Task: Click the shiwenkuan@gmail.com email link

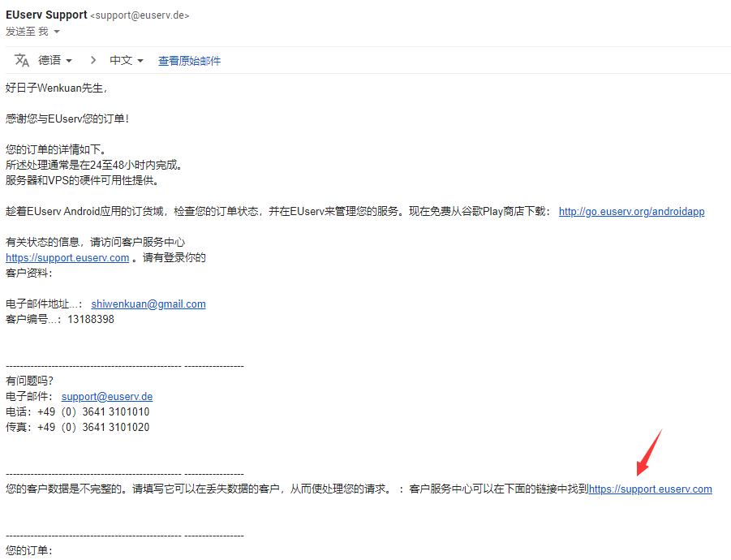Action: pyautogui.click(x=148, y=304)
